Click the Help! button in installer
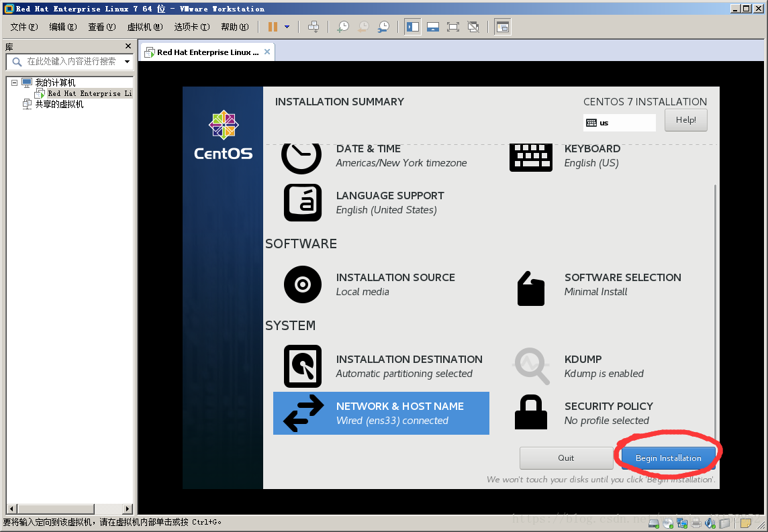The height and width of the screenshot is (532, 768). point(685,120)
